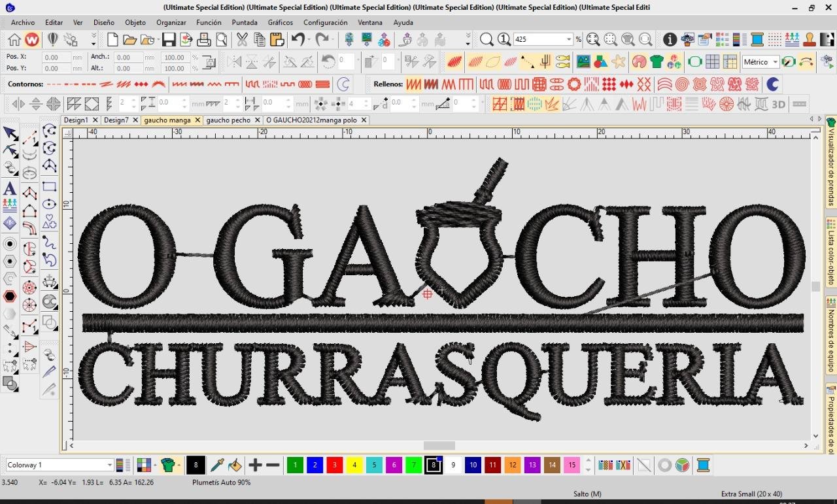Viewport: 837px width, 504px height.
Task: Open the Lista color-objeto side panel
Action: [x=831, y=252]
